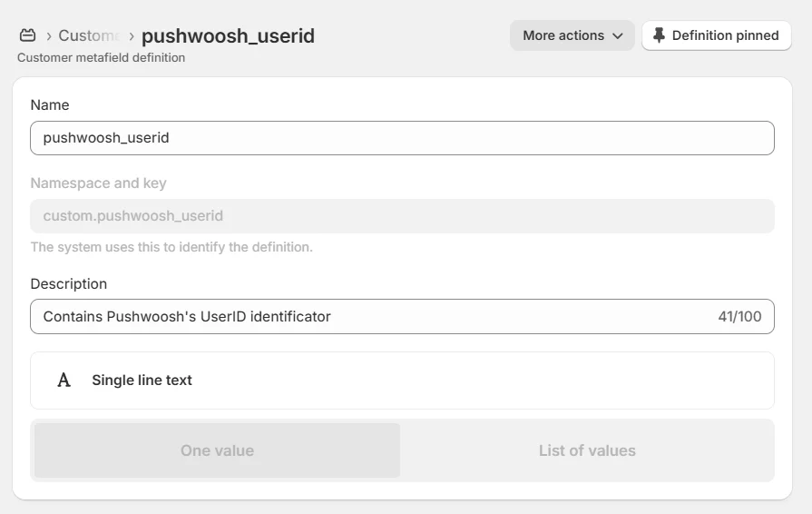
Task: Open the More actions menu label
Action: click(x=563, y=36)
